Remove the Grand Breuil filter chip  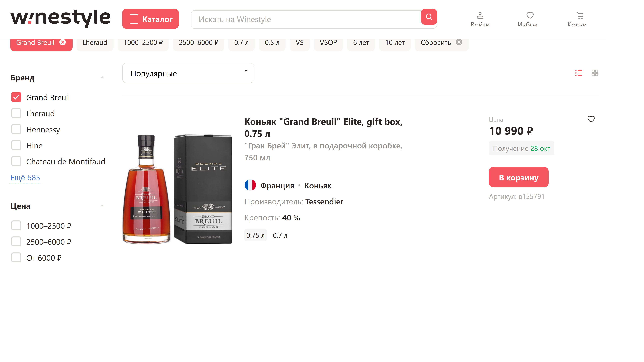[63, 42]
